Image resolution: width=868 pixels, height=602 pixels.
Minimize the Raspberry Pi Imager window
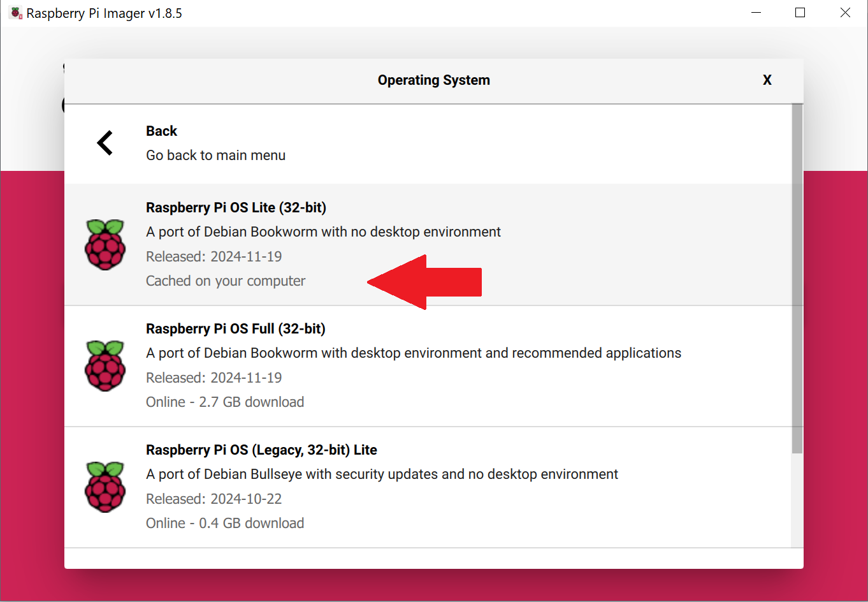(756, 13)
